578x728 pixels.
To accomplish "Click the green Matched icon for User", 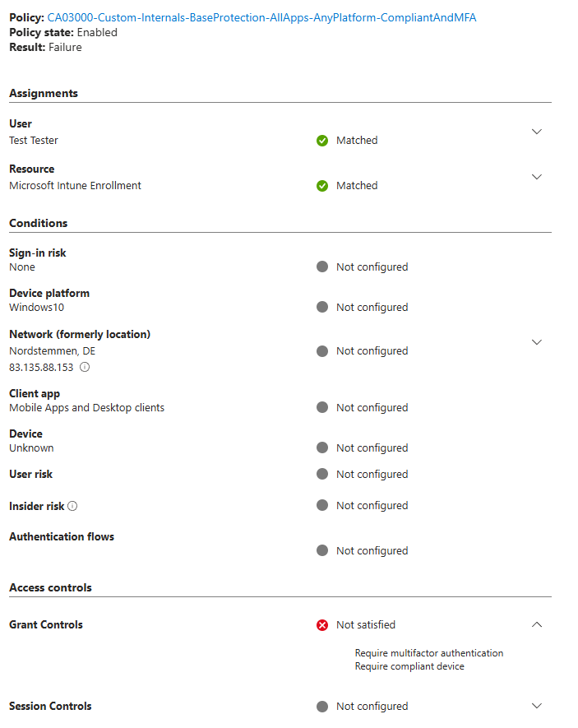I will point(322,141).
